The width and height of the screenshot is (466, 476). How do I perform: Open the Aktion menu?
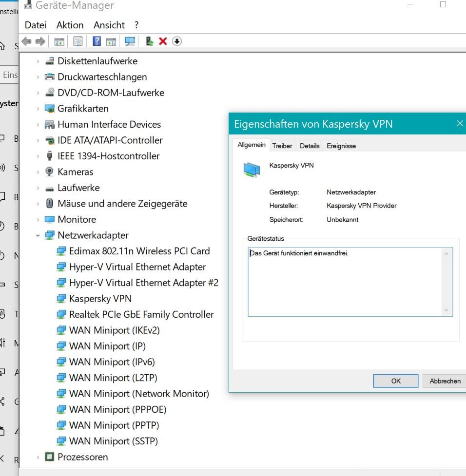pos(70,25)
